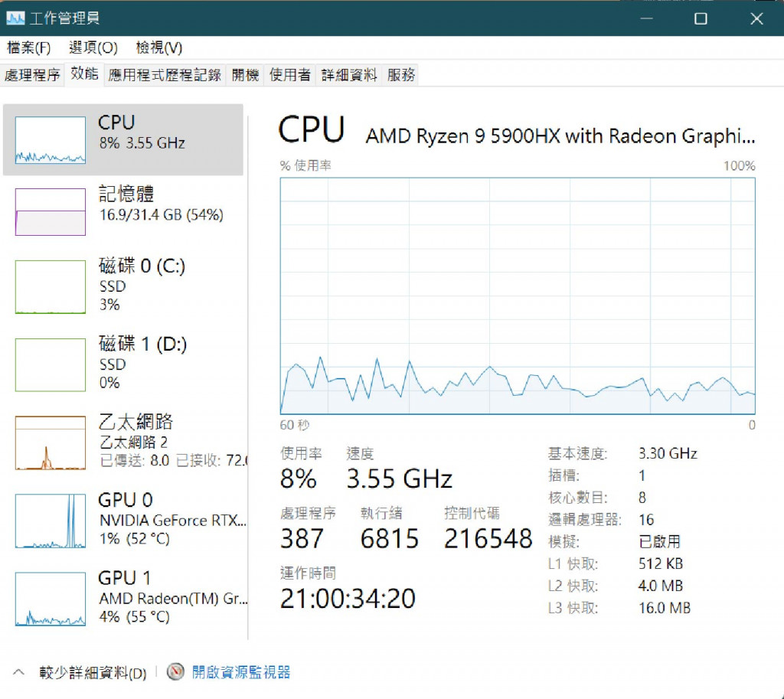
Task: Open the 選項(O) menu
Action: click(x=93, y=47)
